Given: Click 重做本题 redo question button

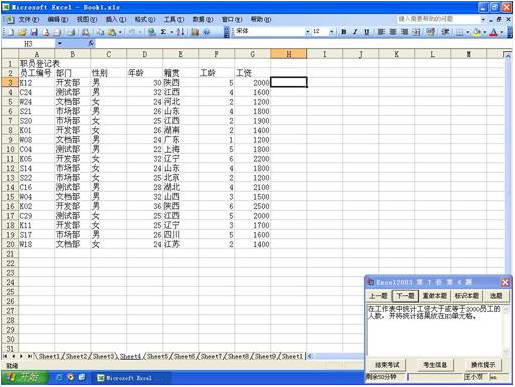Looking at the screenshot, I should tap(435, 296).
